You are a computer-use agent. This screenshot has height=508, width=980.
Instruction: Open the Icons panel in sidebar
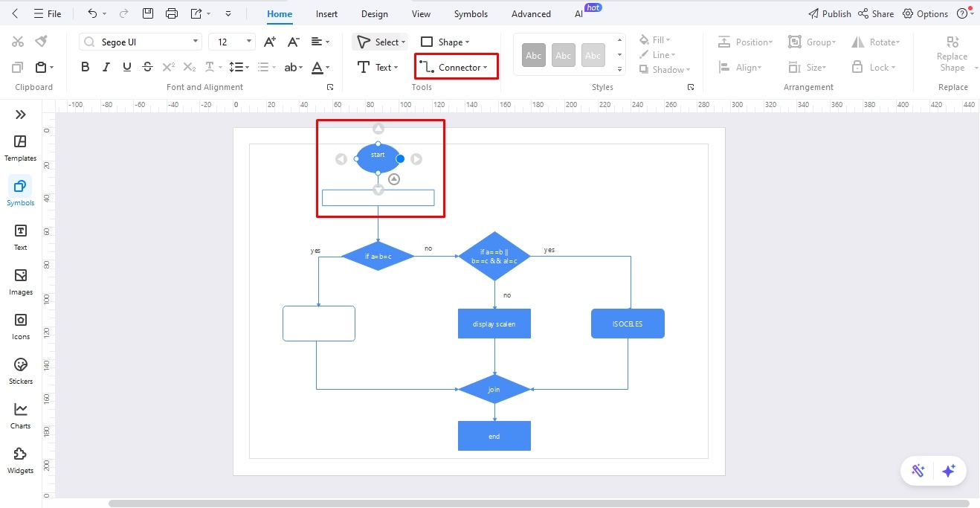coord(20,327)
